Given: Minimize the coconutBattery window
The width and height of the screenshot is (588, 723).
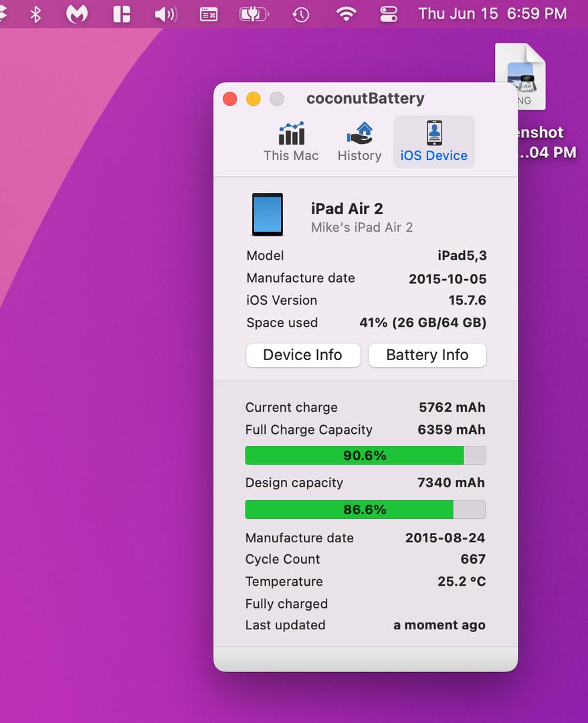Looking at the screenshot, I should coord(254,98).
